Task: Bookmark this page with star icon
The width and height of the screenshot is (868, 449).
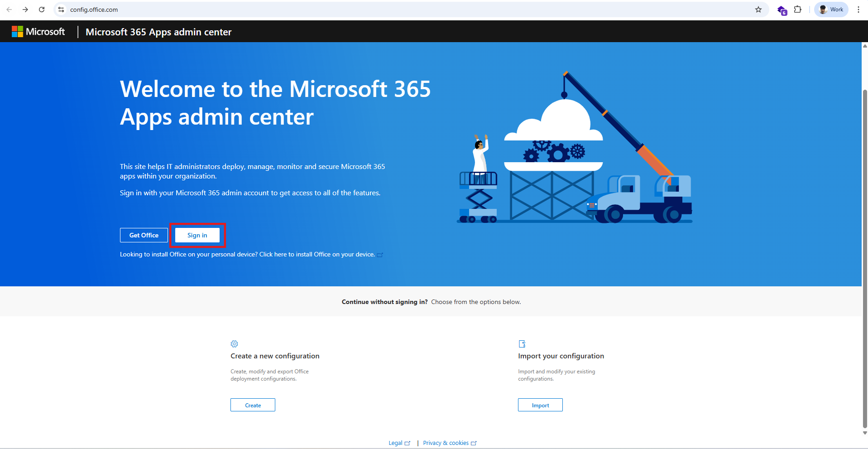Action: click(x=758, y=10)
